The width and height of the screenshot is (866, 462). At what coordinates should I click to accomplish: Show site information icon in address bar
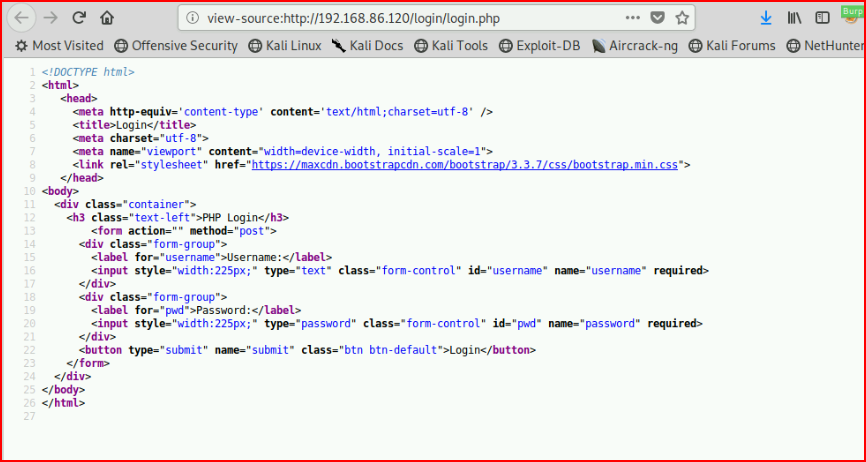[192, 18]
